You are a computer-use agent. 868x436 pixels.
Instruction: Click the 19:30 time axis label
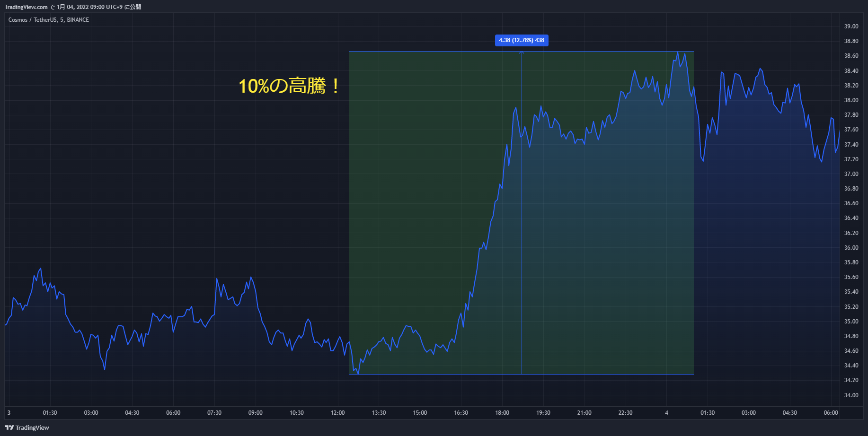coord(543,413)
